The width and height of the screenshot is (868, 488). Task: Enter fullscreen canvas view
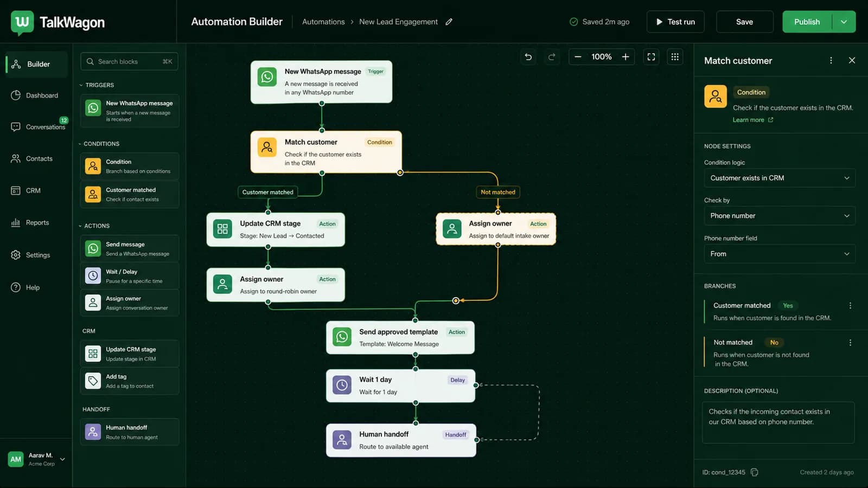(x=651, y=57)
